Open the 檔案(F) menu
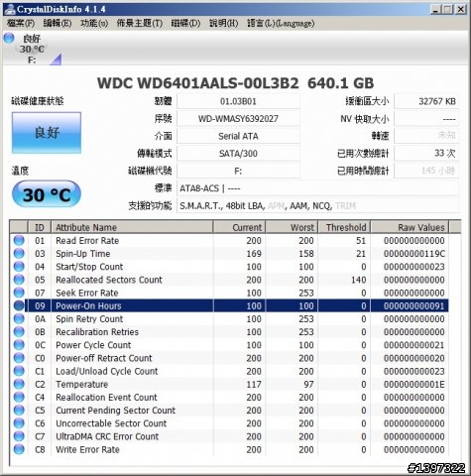 coord(21,23)
